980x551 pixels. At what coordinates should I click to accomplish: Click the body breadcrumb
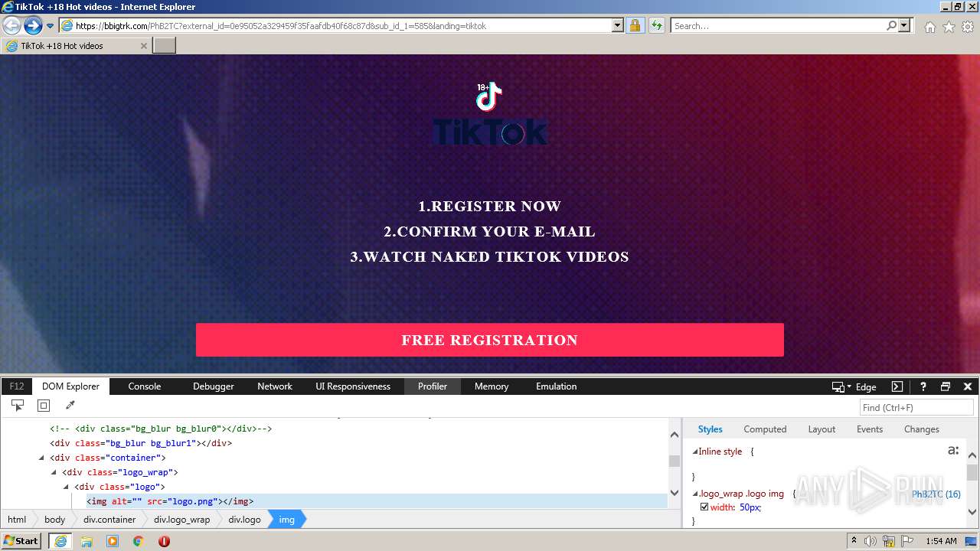tap(54, 520)
